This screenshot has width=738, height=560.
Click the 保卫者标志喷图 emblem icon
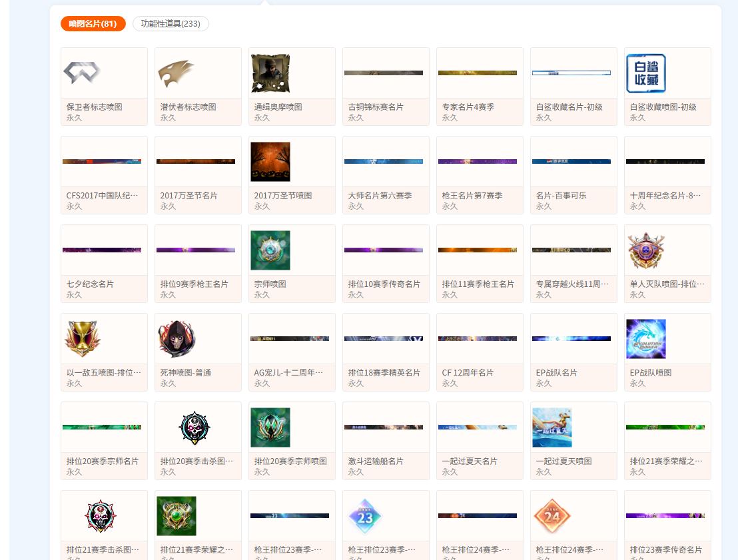click(x=82, y=73)
